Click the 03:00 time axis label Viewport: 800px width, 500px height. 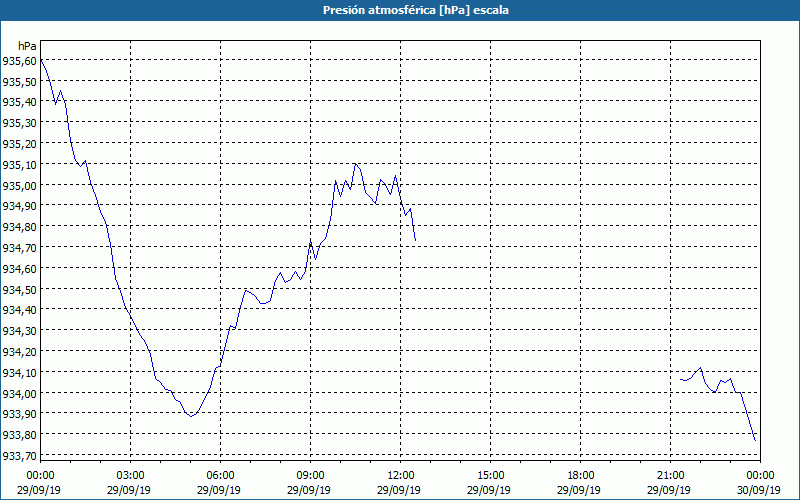point(131,476)
